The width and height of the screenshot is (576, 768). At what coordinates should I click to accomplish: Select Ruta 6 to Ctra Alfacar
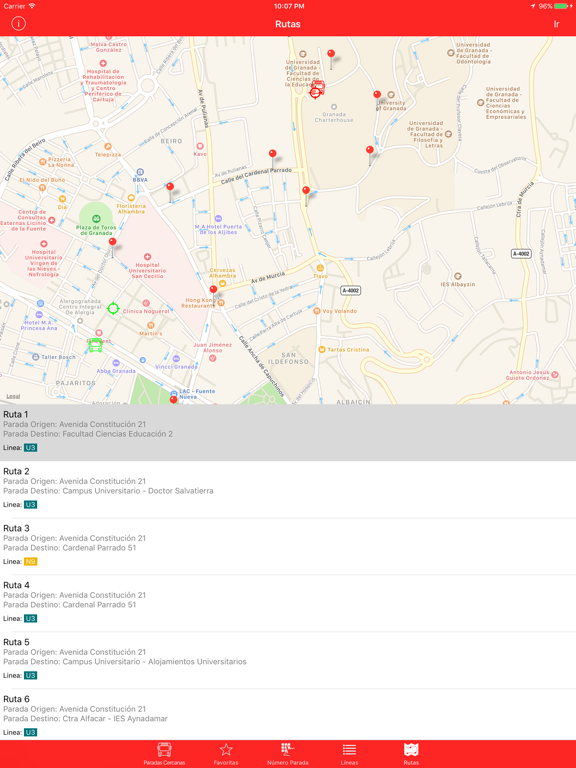[x=288, y=715]
